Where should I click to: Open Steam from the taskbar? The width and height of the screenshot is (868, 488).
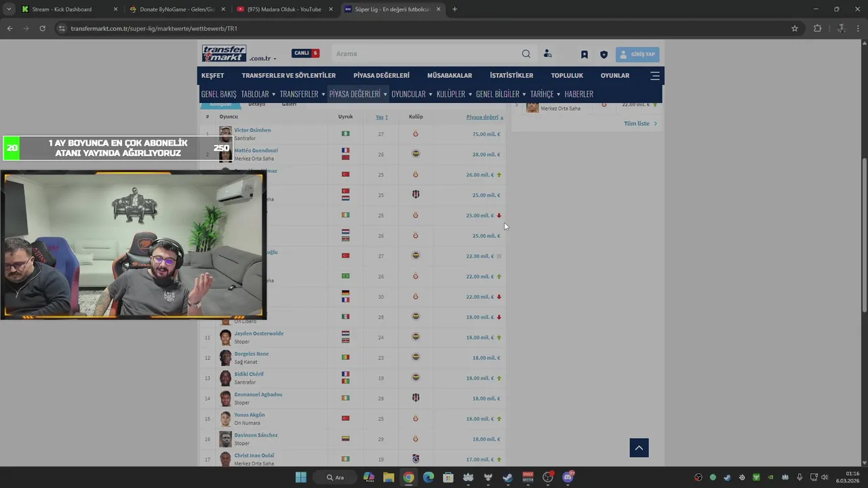tap(507, 477)
